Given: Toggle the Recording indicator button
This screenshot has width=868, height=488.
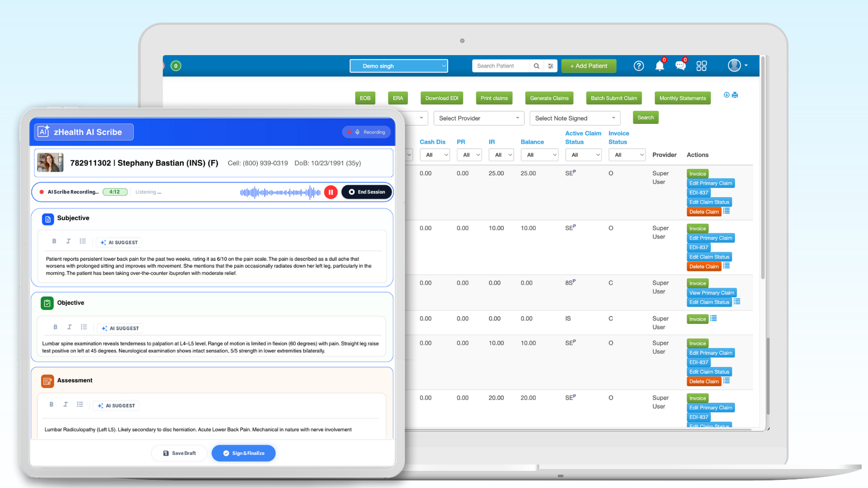Looking at the screenshot, I should tap(367, 132).
